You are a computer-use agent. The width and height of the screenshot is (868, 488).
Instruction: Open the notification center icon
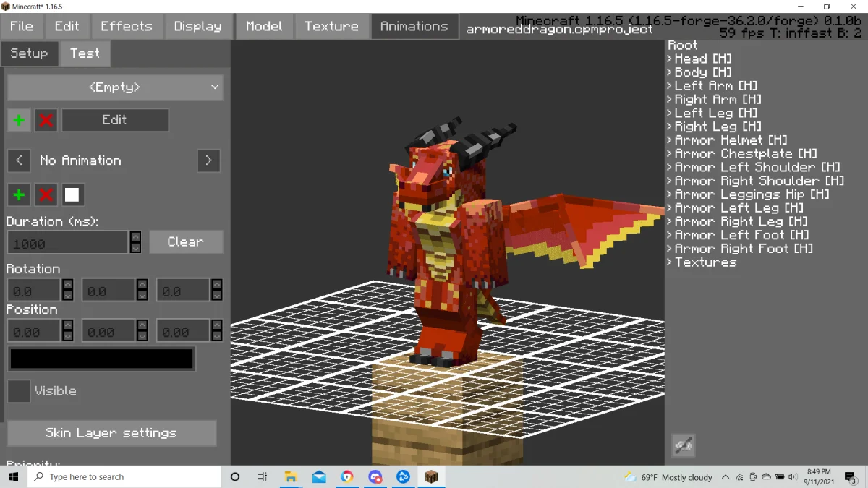[851, 477]
